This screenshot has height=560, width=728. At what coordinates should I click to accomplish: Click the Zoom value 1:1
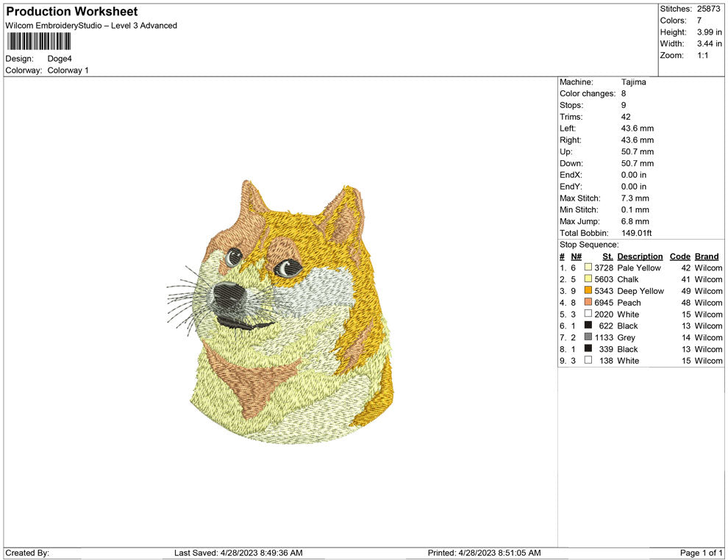(702, 55)
